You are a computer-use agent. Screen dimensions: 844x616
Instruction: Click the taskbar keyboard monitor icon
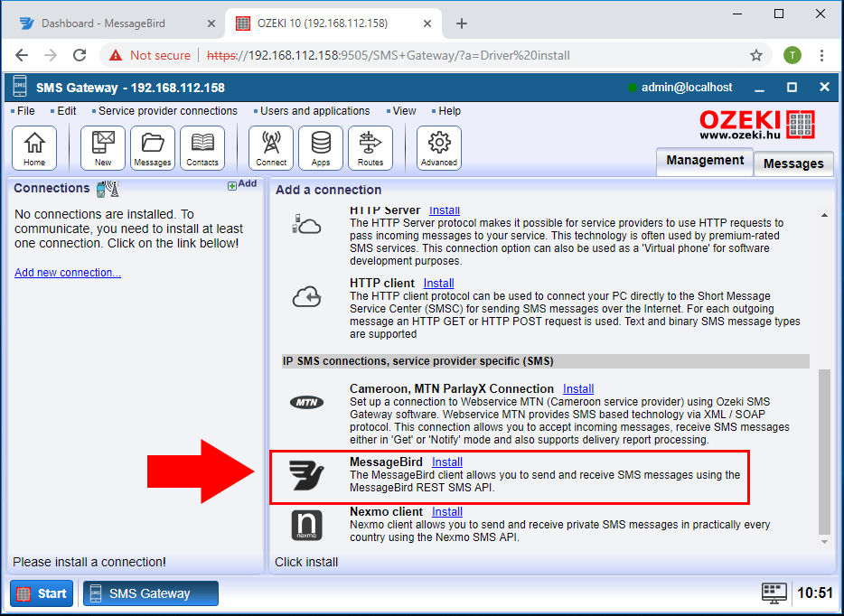click(x=774, y=593)
